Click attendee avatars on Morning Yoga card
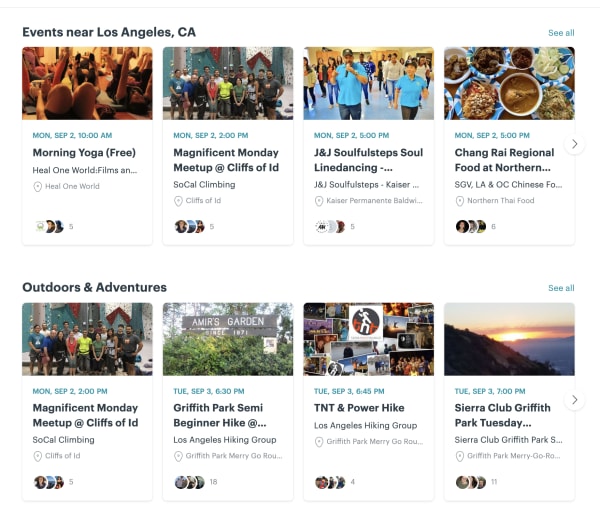The height and width of the screenshot is (528, 600). click(x=49, y=227)
